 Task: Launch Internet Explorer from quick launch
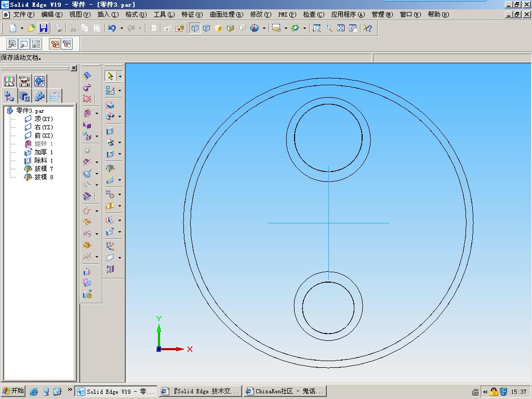[34, 392]
